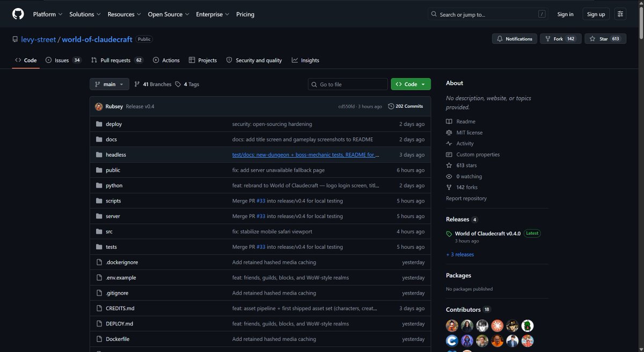644x352 pixels.
Task: Click the folder icon next to python
Action: [99, 186]
